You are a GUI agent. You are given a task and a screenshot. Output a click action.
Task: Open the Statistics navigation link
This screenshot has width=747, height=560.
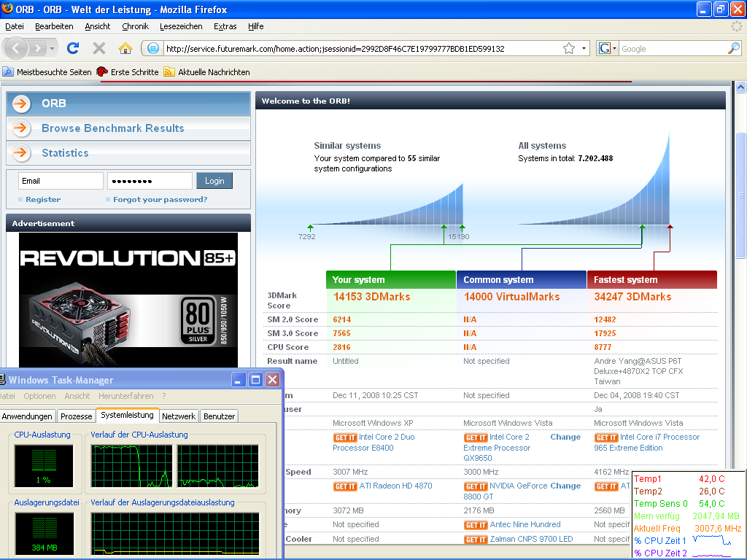(x=65, y=153)
